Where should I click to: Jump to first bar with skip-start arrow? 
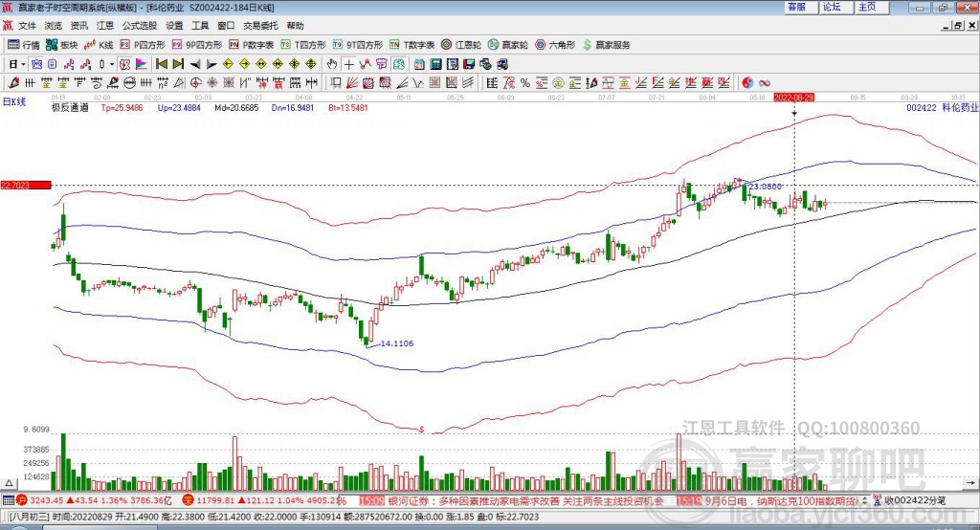click(x=161, y=64)
